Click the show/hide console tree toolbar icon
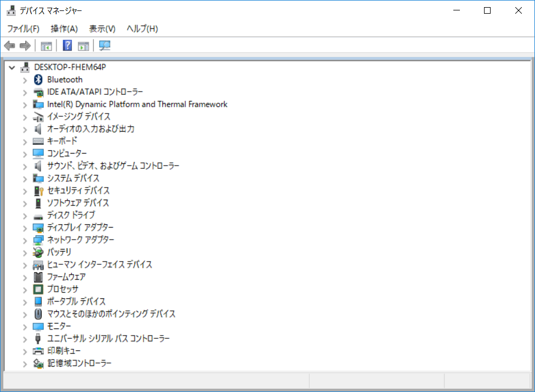535x392 pixels. [47, 46]
